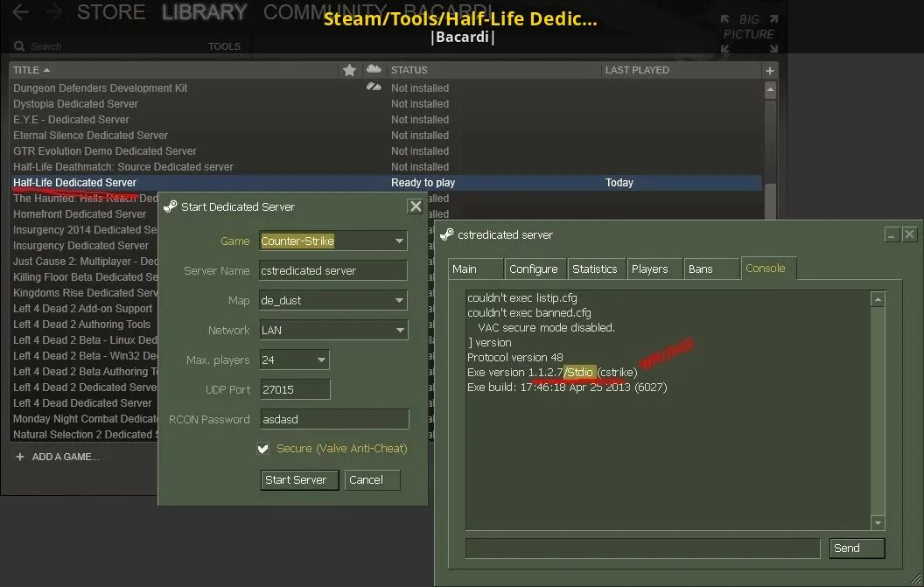
Task: Click the console command input field
Action: [642, 549]
